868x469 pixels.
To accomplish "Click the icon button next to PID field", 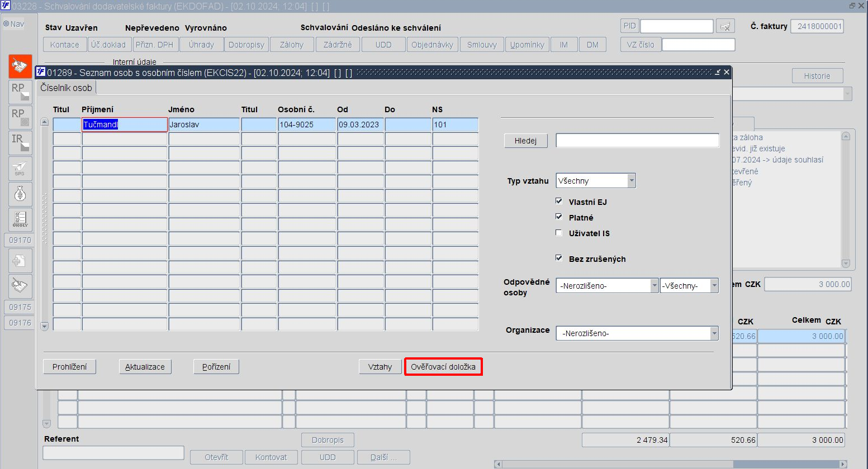I will point(725,26).
